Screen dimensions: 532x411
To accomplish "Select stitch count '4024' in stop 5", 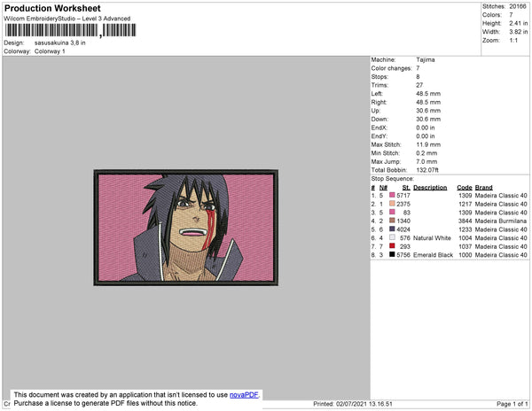I will [x=403, y=229].
